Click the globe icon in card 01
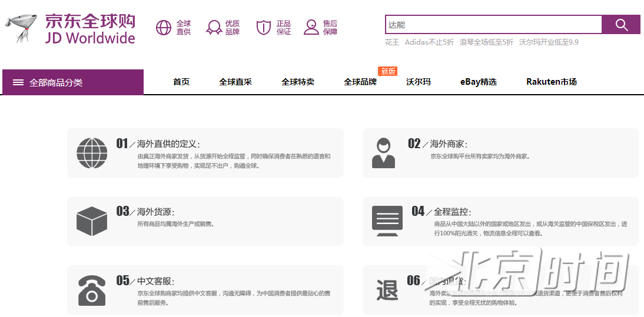644x317 pixels. [x=92, y=152]
